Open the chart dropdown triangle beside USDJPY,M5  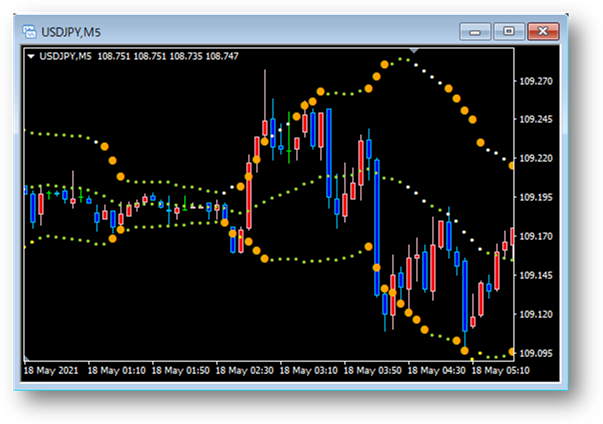click(x=31, y=57)
